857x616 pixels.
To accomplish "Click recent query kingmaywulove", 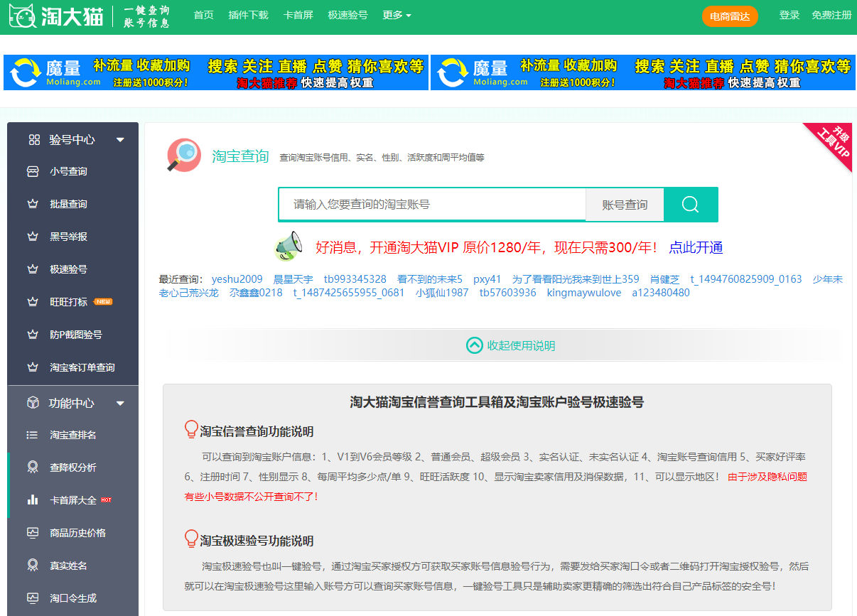I will (x=584, y=293).
